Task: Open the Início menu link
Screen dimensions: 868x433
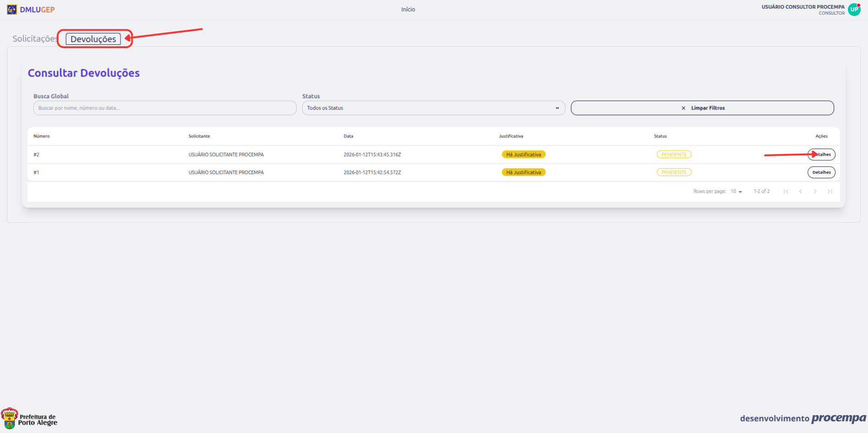Action: click(408, 10)
